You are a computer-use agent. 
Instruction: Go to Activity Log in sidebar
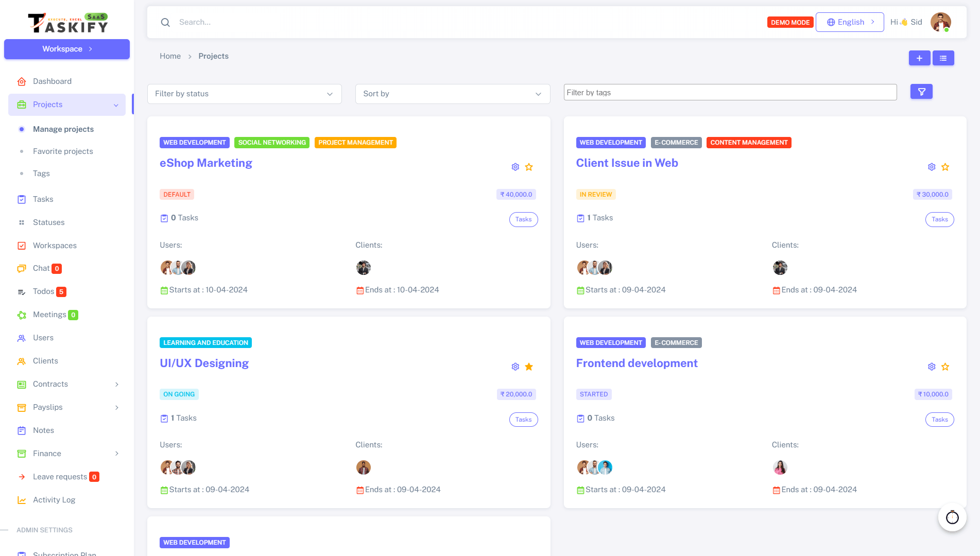[54, 500]
